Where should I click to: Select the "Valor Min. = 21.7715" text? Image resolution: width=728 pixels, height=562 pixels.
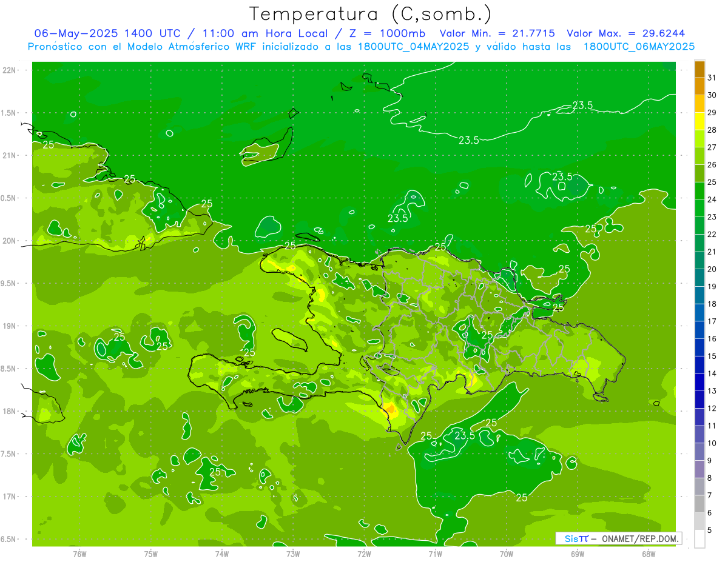pos(497,33)
